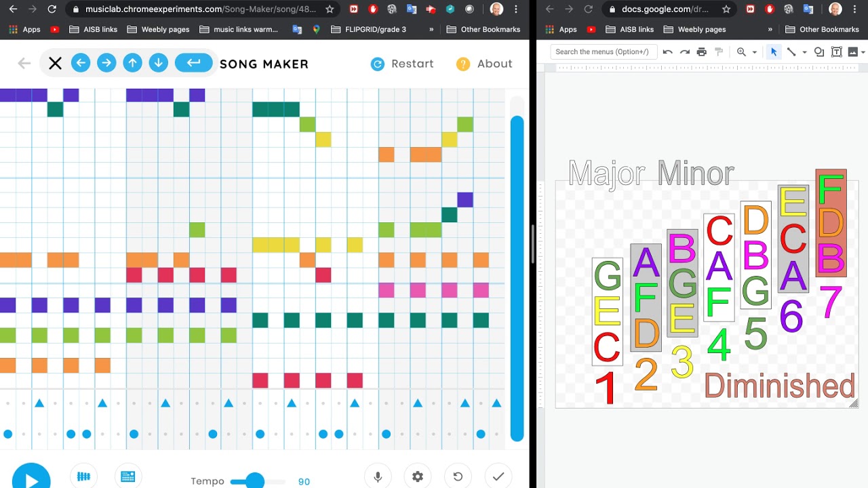The height and width of the screenshot is (488, 868).
Task: Expand the Line tool dropdown arrow
Action: click(804, 52)
